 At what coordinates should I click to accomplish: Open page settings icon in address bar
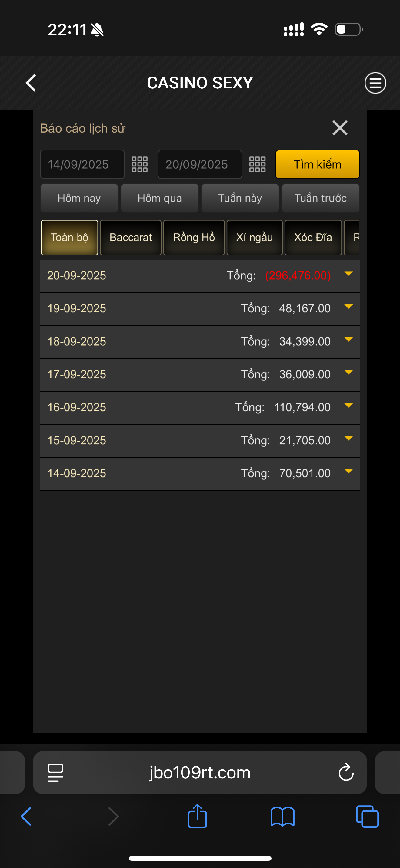coord(56,772)
